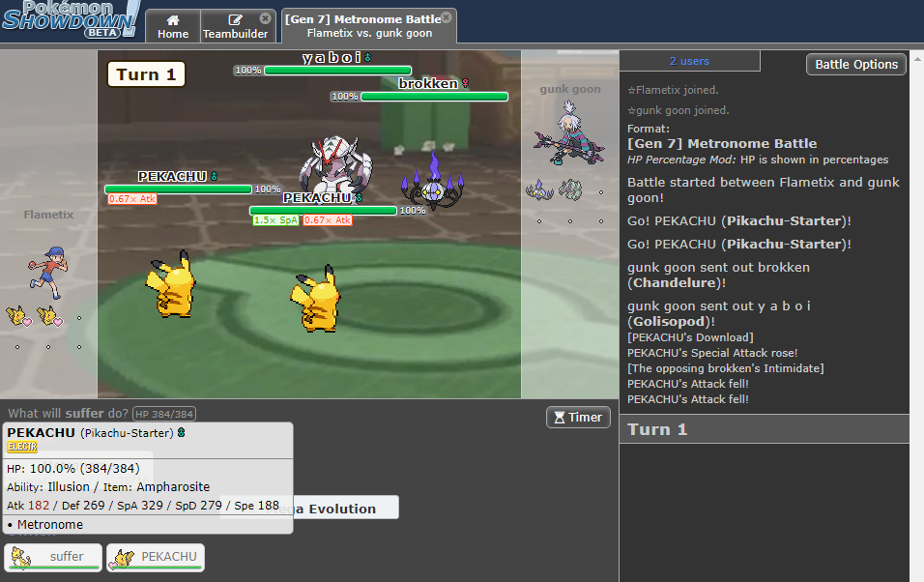Click the "gunk goon" name label on the battlefield
Image resolution: width=924 pixels, height=582 pixels.
(x=570, y=89)
